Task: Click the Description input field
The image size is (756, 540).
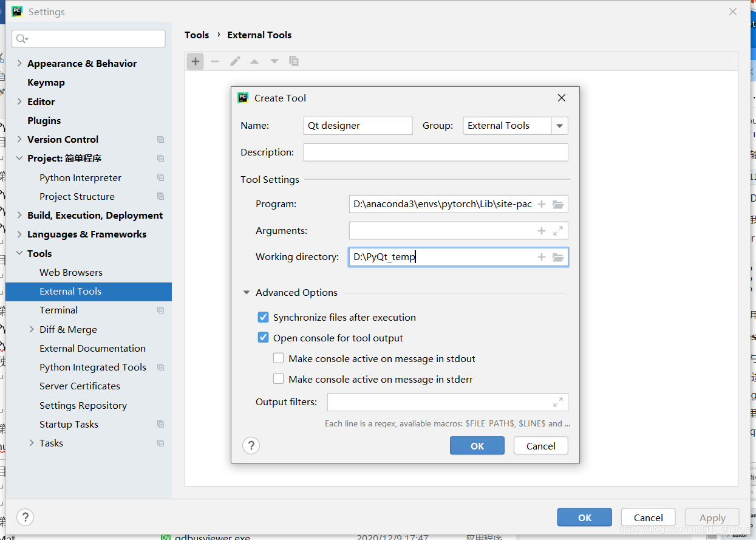Action: [435, 152]
